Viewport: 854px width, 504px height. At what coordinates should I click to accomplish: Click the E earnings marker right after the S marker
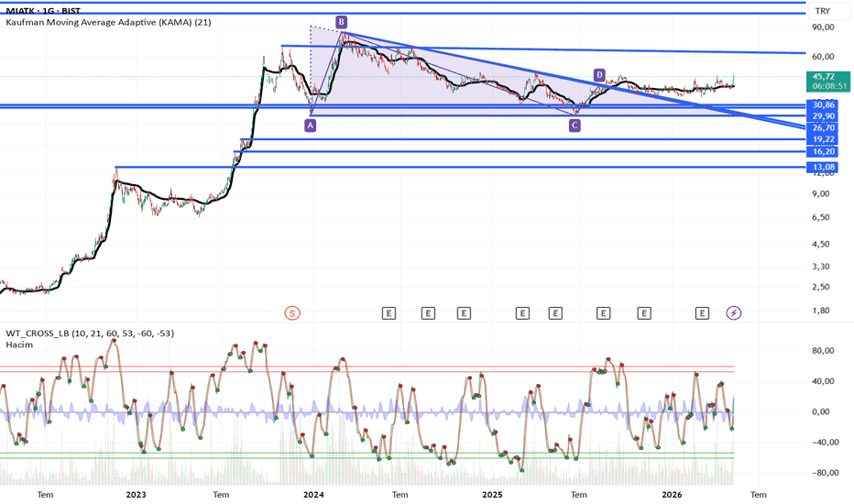389,313
